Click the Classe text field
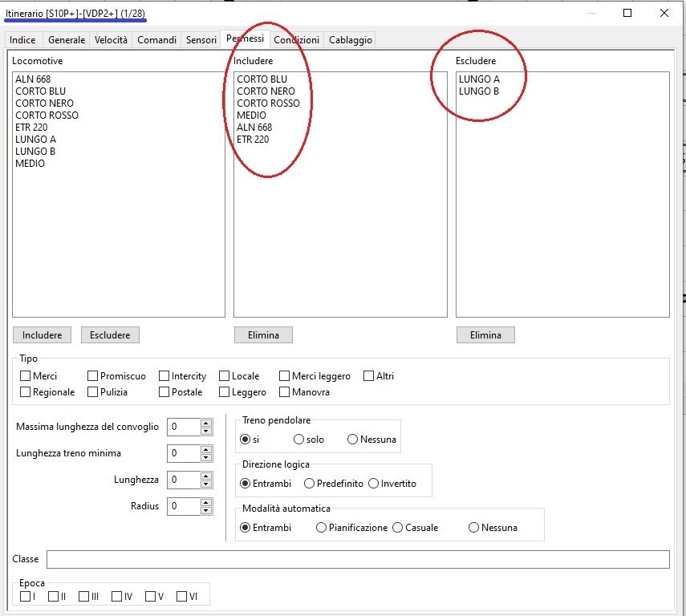 (357, 559)
